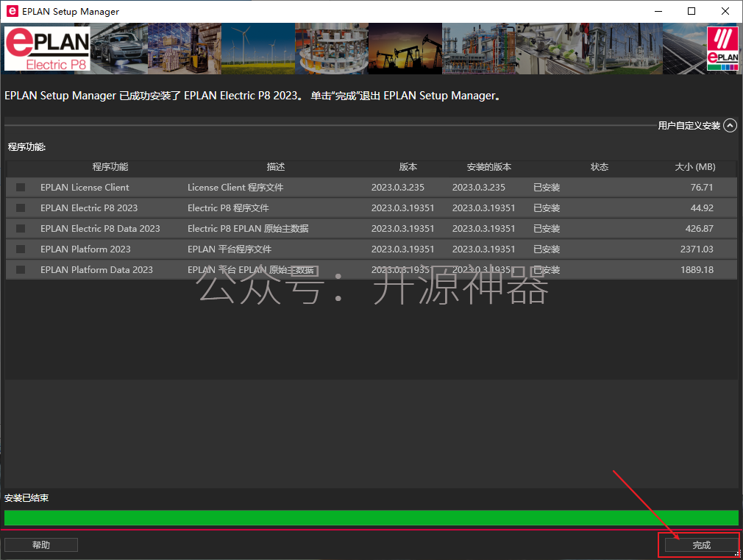Click the description EPLAN 平台程序文件
This screenshot has height=560, width=743.
click(x=230, y=249)
